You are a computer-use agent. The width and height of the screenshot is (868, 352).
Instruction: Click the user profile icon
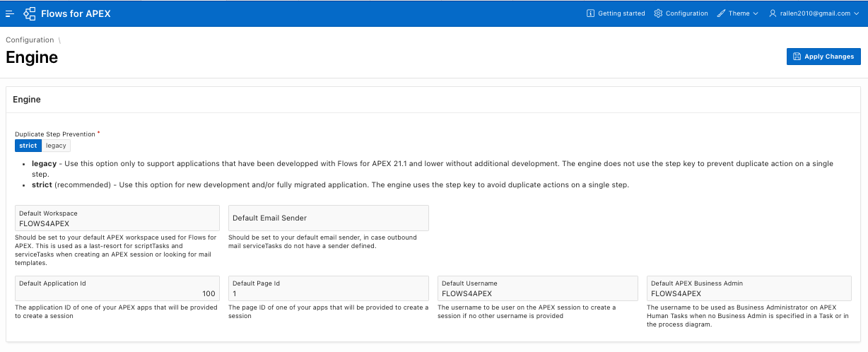[773, 13]
